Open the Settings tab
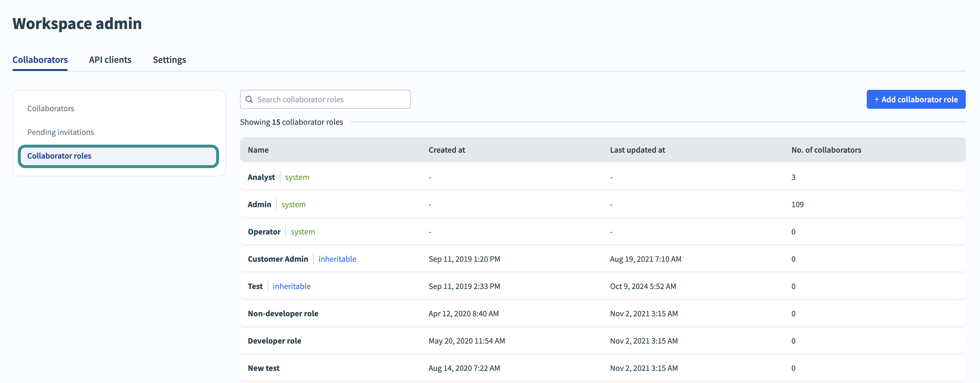The height and width of the screenshot is (383, 980). pos(169,60)
